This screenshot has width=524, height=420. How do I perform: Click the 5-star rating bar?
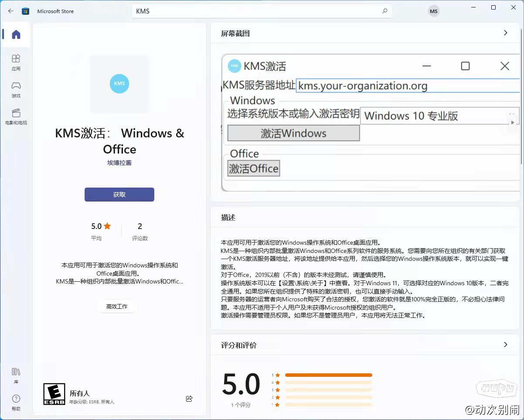(x=329, y=375)
